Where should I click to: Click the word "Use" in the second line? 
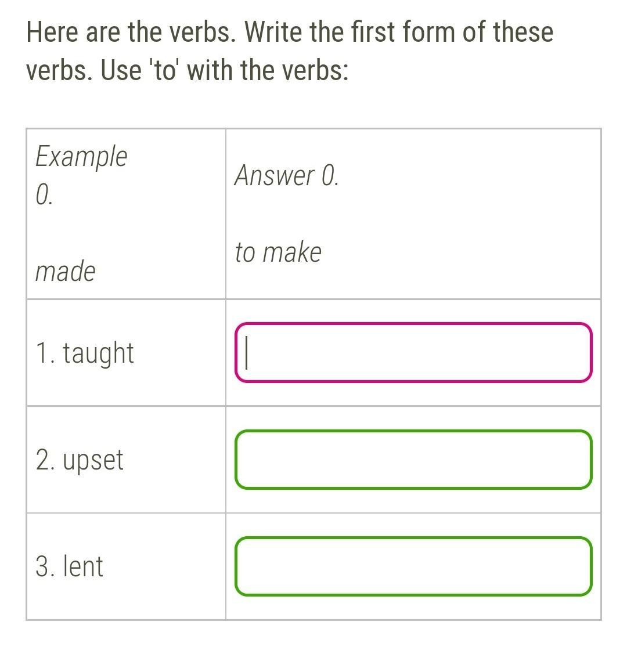[x=121, y=71]
